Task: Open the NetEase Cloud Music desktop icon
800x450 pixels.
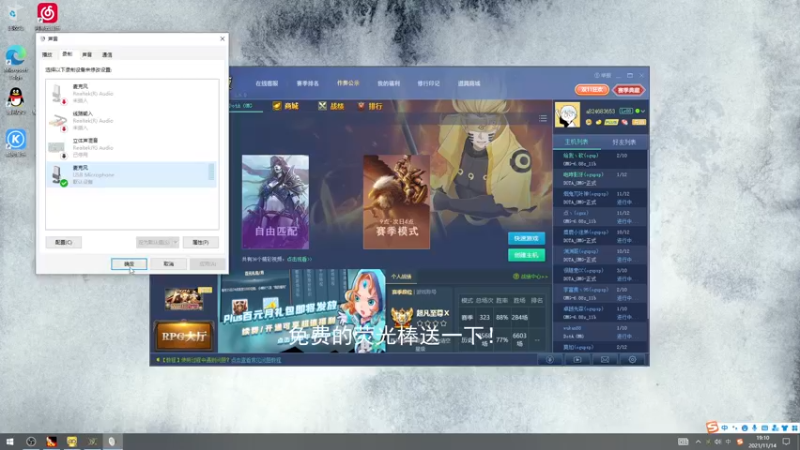Action: (47, 16)
